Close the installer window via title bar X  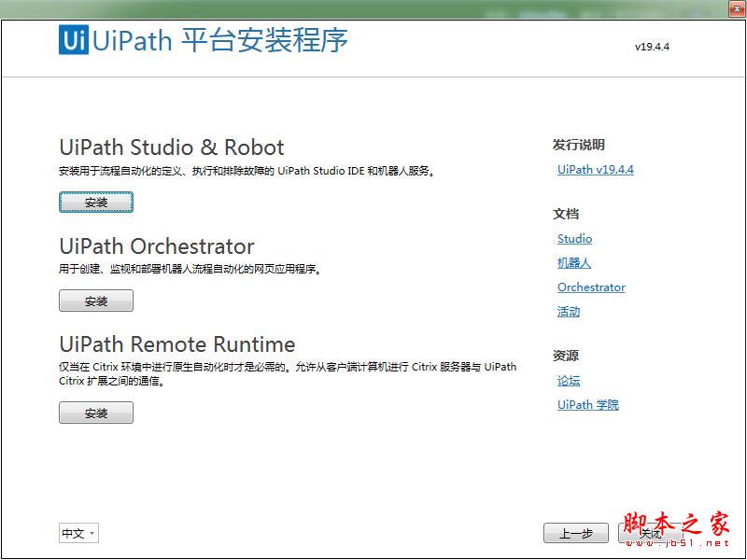pyautogui.click(x=737, y=8)
